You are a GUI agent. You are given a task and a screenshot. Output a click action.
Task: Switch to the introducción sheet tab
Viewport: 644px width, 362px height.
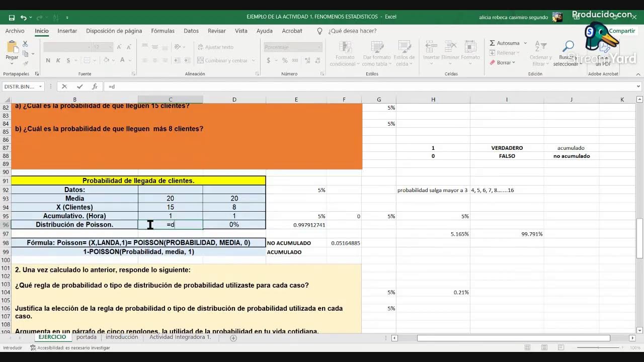coord(122,337)
